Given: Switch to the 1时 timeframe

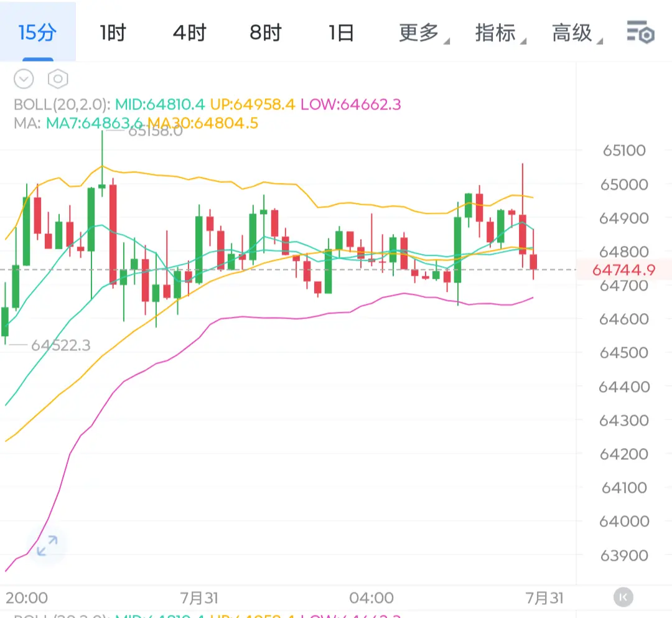Looking at the screenshot, I should pos(113,32).
